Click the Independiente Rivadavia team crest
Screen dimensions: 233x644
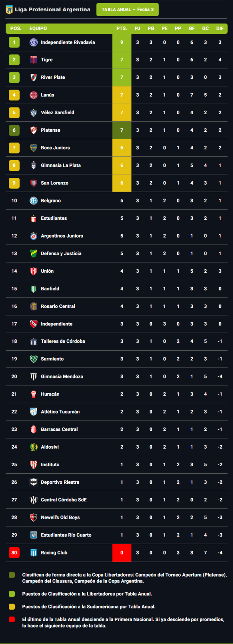coord(34,43)
